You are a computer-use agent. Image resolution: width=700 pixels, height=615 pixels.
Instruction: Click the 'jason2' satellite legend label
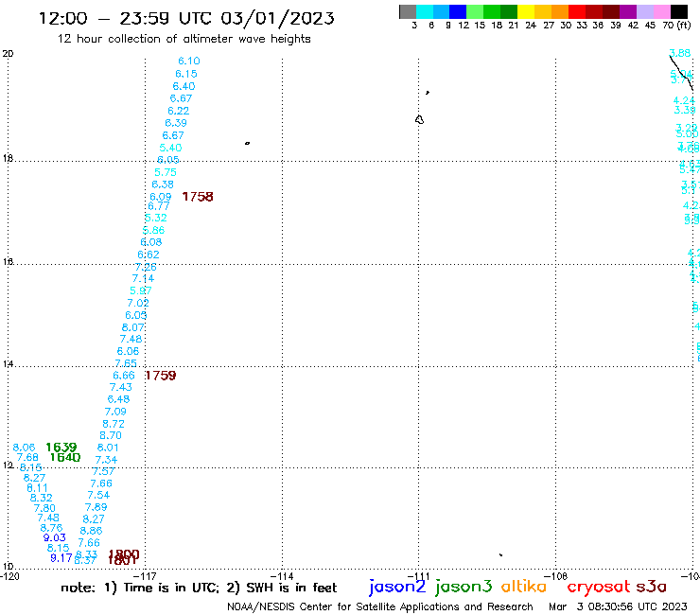pyautogui.click(x=397, y=587)
